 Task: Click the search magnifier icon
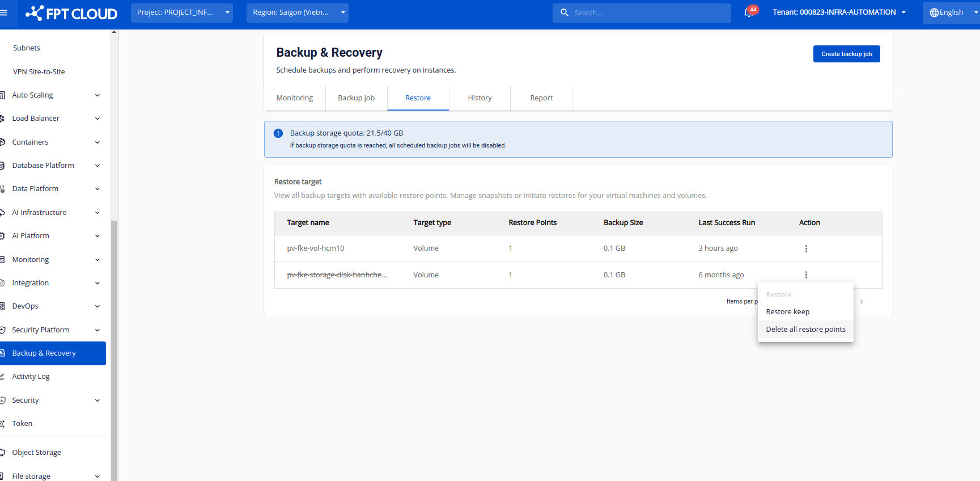[x=565, y=12]
